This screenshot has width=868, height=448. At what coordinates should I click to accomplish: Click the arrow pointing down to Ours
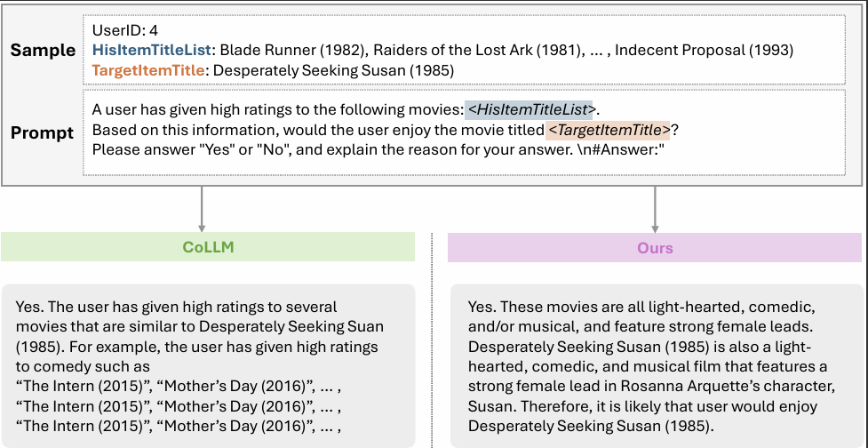click(655, 210)
